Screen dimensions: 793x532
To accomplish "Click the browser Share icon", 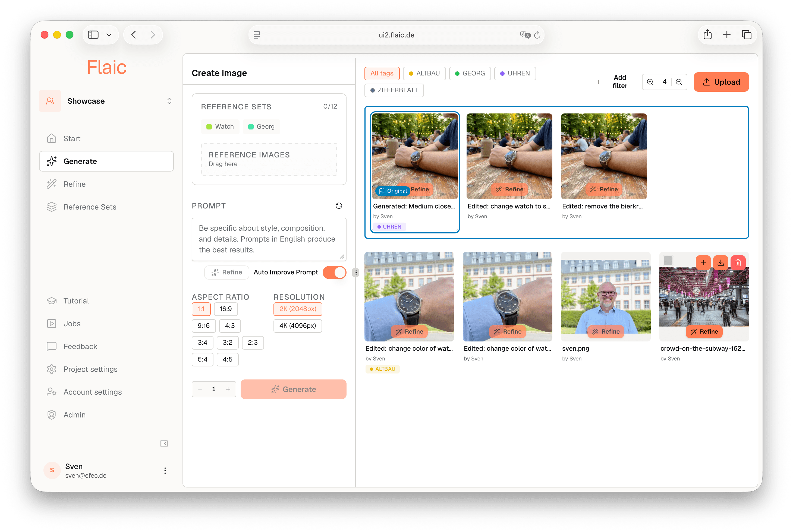I will pyautogui.click(x=707, y=34).
